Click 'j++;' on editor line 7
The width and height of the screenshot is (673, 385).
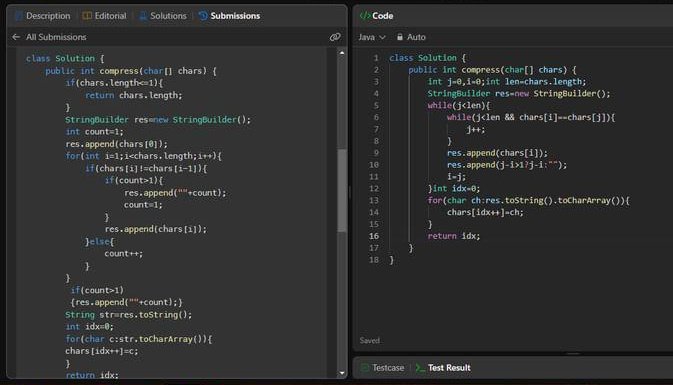(476, 130)
